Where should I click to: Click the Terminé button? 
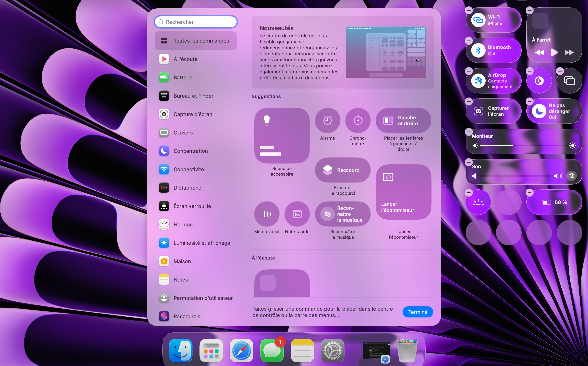417,312
